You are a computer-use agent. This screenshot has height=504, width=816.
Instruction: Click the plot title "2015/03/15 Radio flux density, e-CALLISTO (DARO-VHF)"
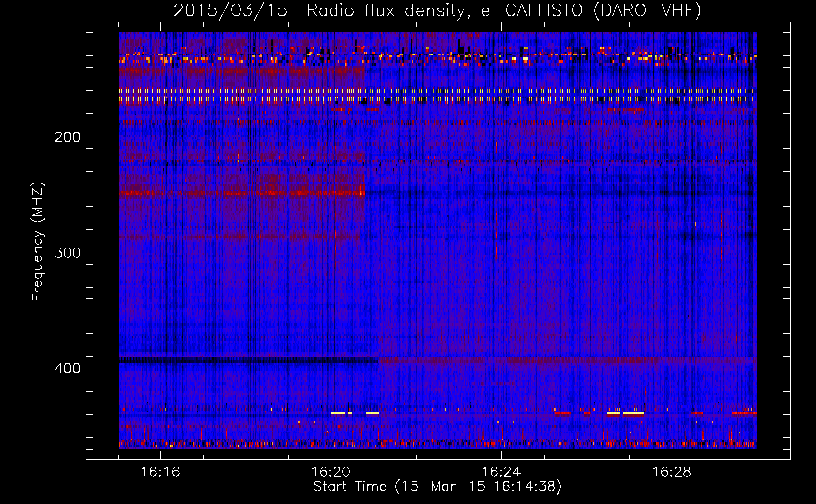click(x=437, y=10)
